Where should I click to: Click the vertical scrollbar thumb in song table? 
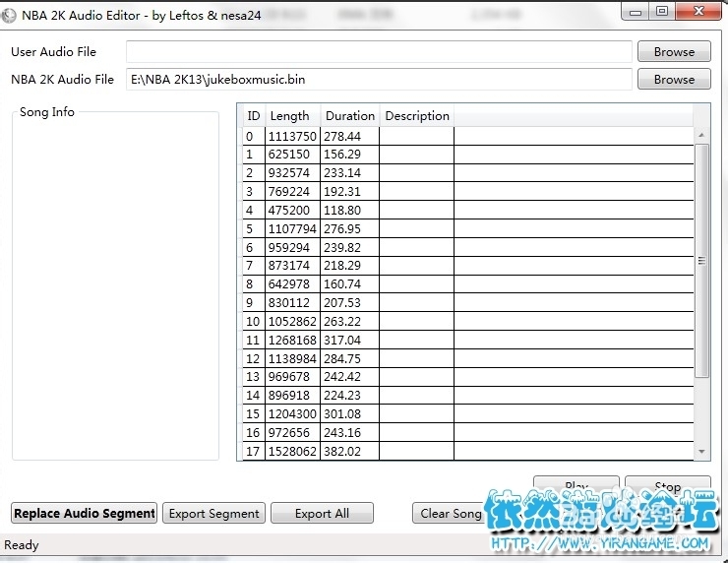(701, 261)
